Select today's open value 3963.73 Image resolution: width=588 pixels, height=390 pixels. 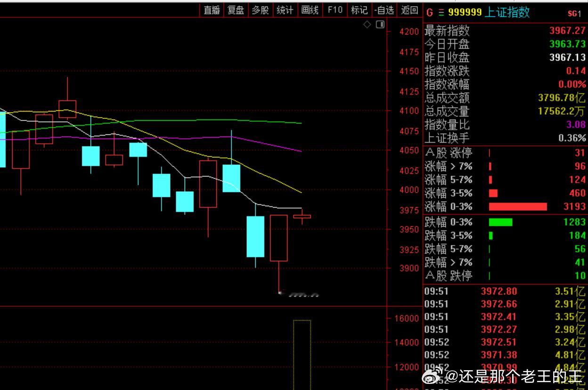(x=567, y=44)
